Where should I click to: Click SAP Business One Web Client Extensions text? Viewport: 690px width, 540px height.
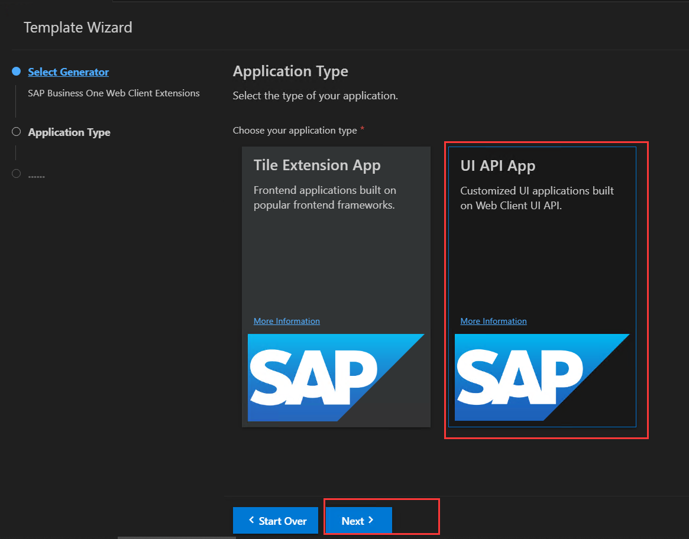click(x=114, y=93)
